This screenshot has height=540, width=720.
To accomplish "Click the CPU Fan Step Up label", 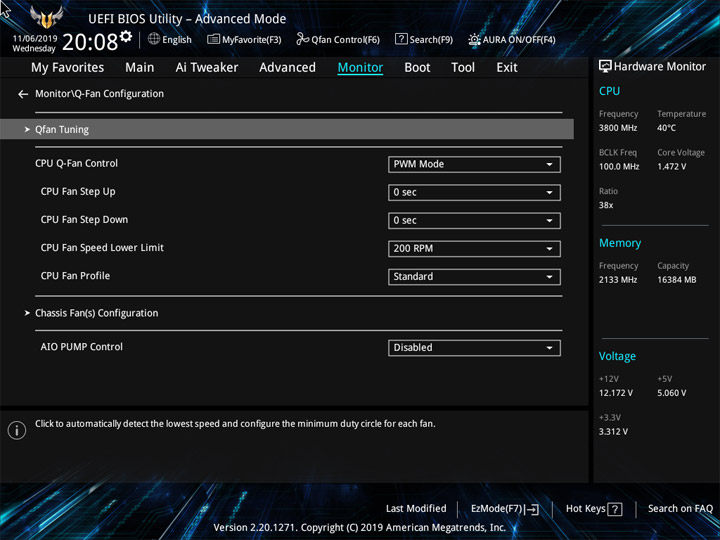I will click(78, 192).
